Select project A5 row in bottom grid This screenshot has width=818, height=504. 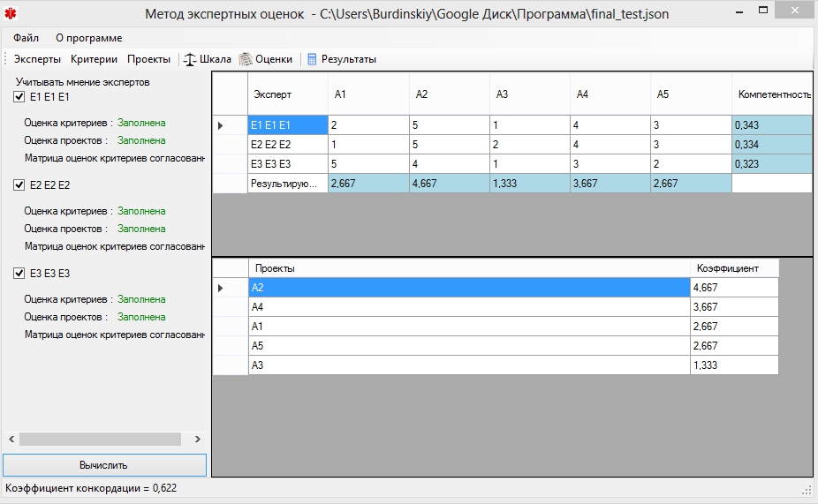point(469,345)
